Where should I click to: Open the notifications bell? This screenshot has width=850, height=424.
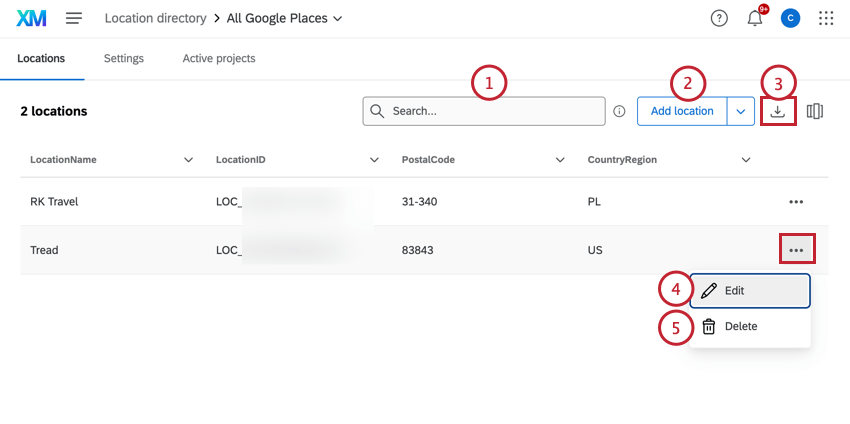pos(755,18)
